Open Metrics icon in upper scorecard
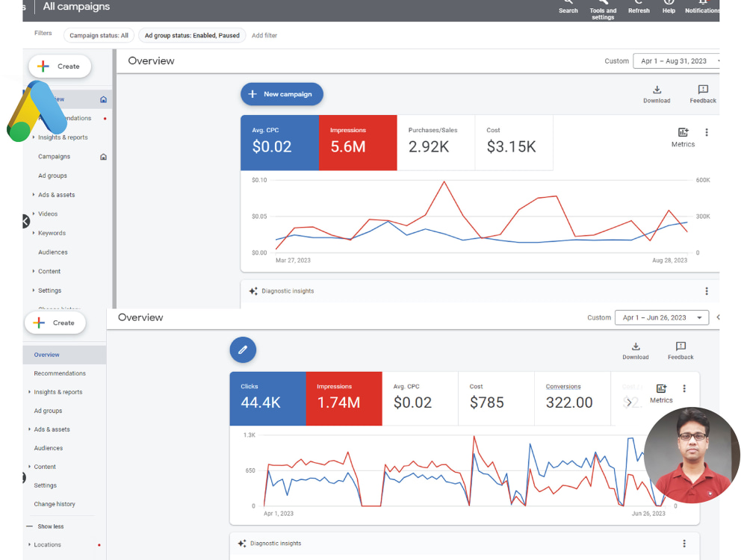The width and height of the screenshot is (747, 560). click(683, 132)
